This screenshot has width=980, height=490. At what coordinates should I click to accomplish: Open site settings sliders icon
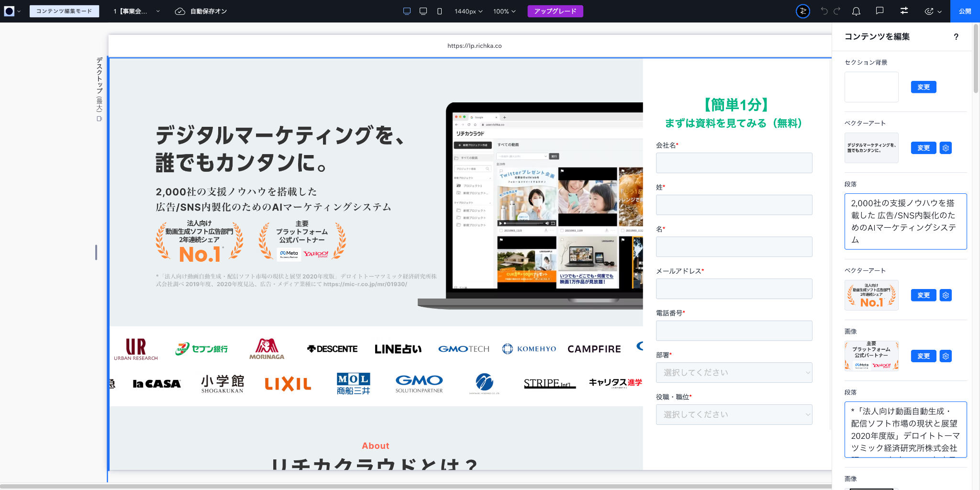[904, 11]
